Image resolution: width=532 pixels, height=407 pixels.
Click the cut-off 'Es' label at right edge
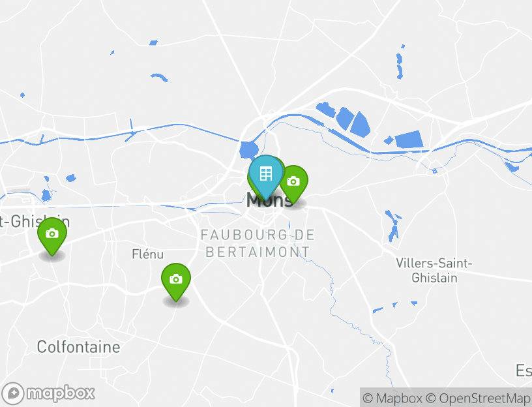(x=524, y=370)
